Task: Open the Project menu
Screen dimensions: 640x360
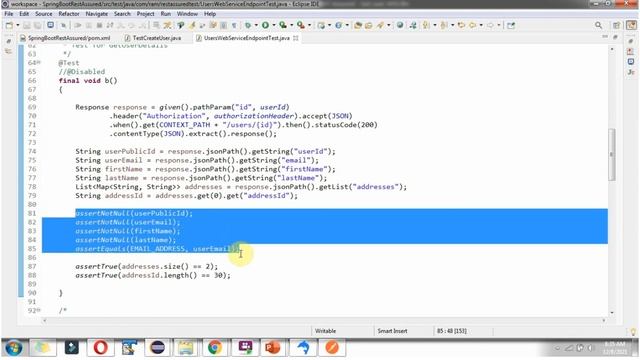Action: coord(145,14)
